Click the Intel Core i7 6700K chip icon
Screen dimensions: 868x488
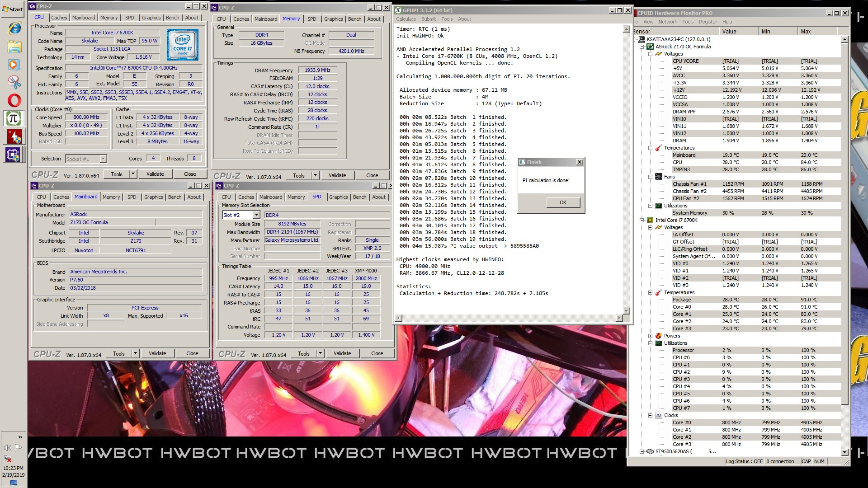point(650,220)
